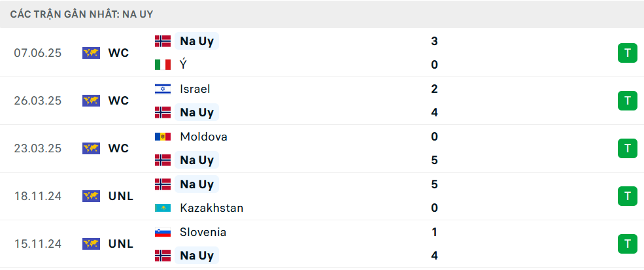644x270 pixels.
Task: Click the world map icon beside 18.11.24
Action: pos(91,196)
